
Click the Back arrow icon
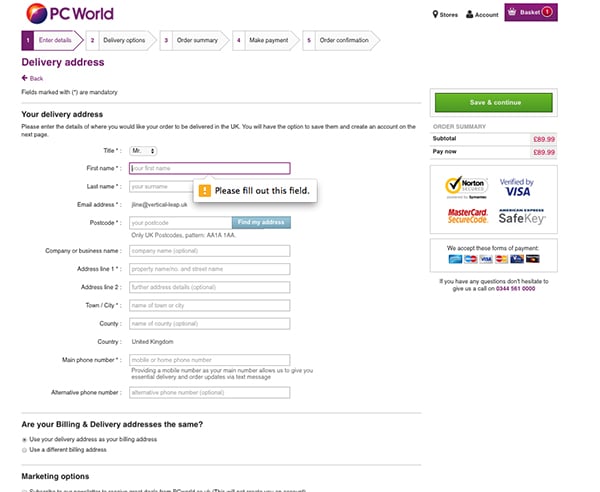click(24, 78)
